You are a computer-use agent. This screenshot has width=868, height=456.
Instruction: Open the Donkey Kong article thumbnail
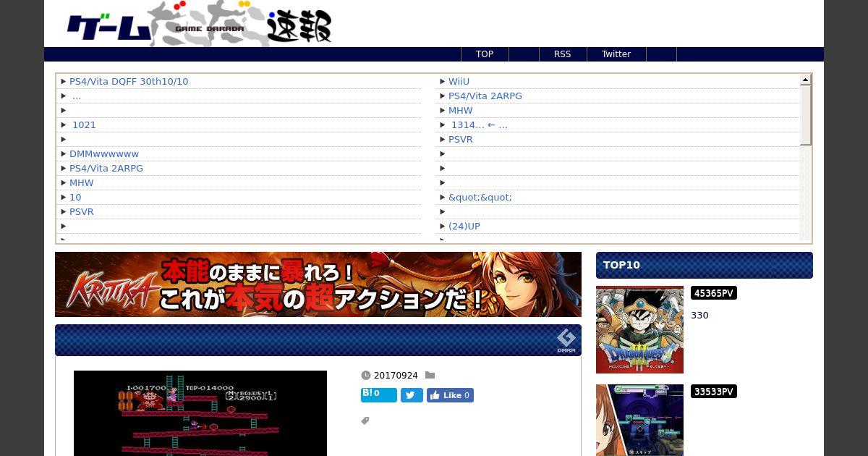(200, 413)
